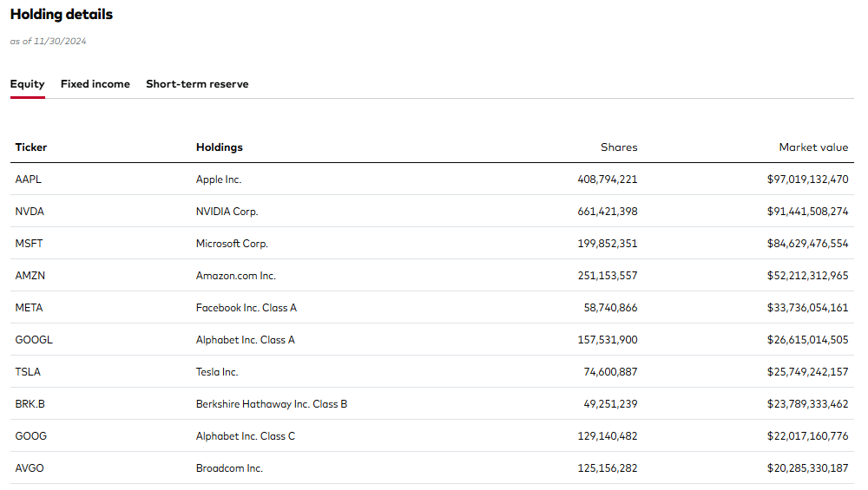Click the Market value column header
The image size is (868, 490).
[x=813, y=147]
